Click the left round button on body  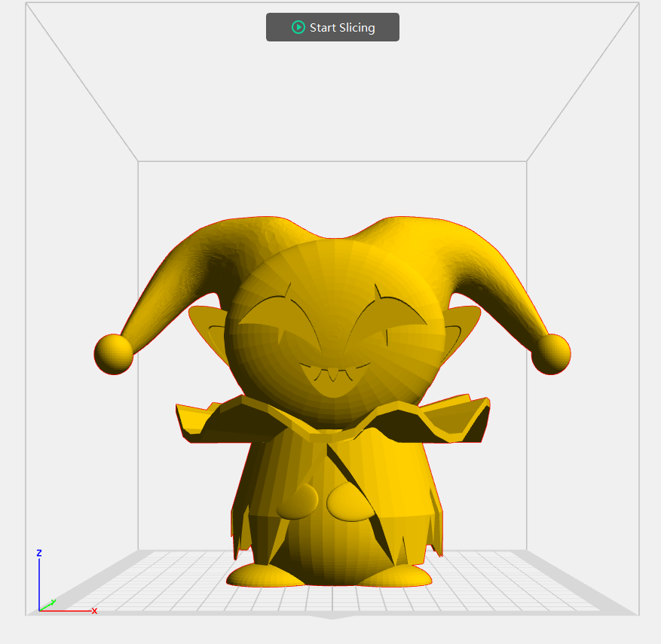298,501
